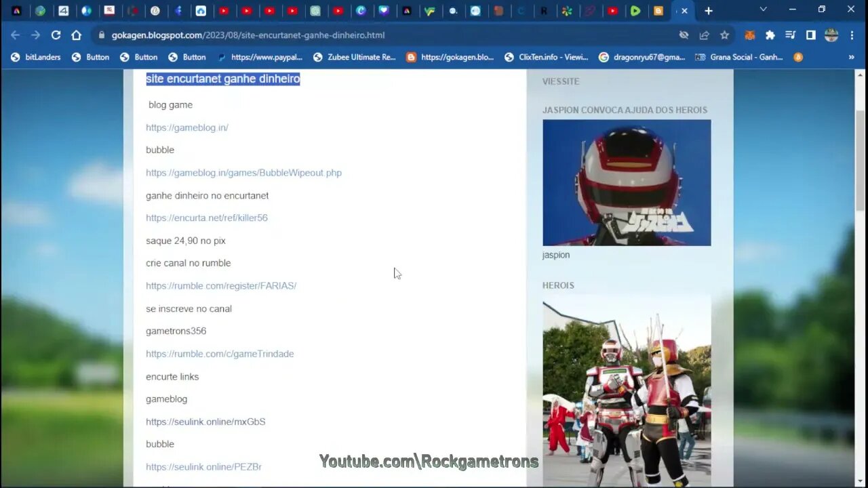Expand hidden bookmarks overflow chevron
The image size is (868, 488).
(851, 57)
